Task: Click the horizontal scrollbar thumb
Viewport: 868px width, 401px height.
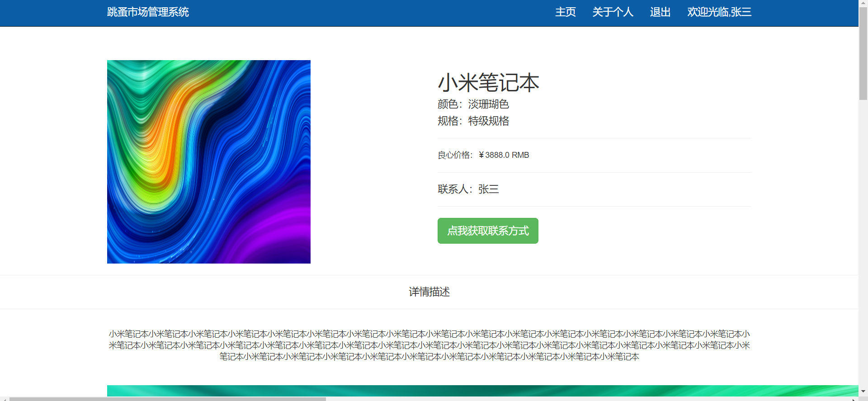Action: pyautogui.click(x=167, y=399)
